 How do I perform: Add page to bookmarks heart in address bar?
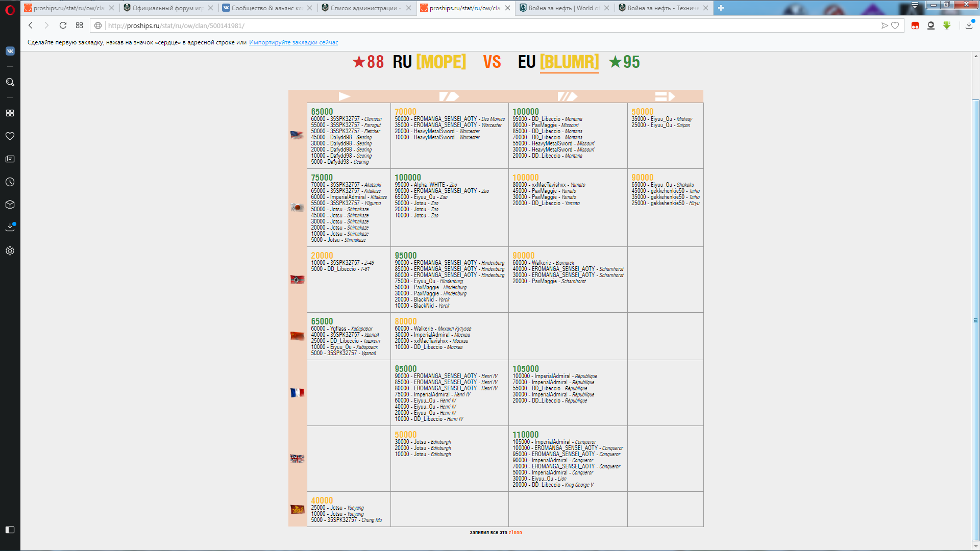coord(895,26)
